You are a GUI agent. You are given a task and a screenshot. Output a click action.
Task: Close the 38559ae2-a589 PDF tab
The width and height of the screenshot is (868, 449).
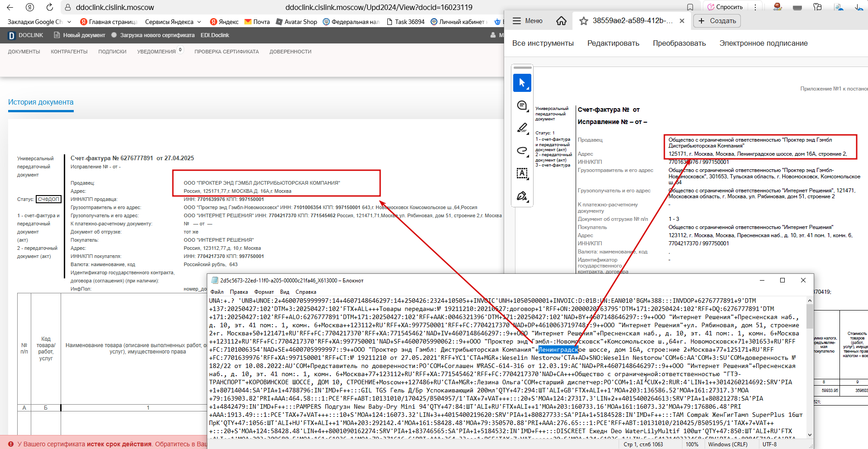682,21
